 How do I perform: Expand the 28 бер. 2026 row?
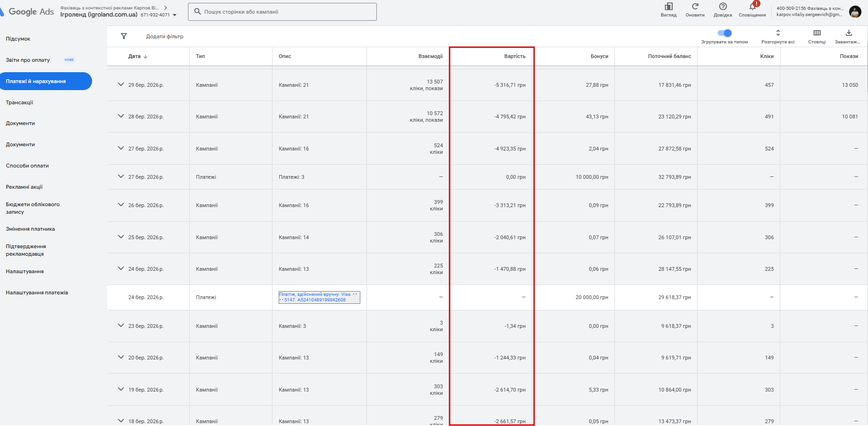click(x=121, y=116)
